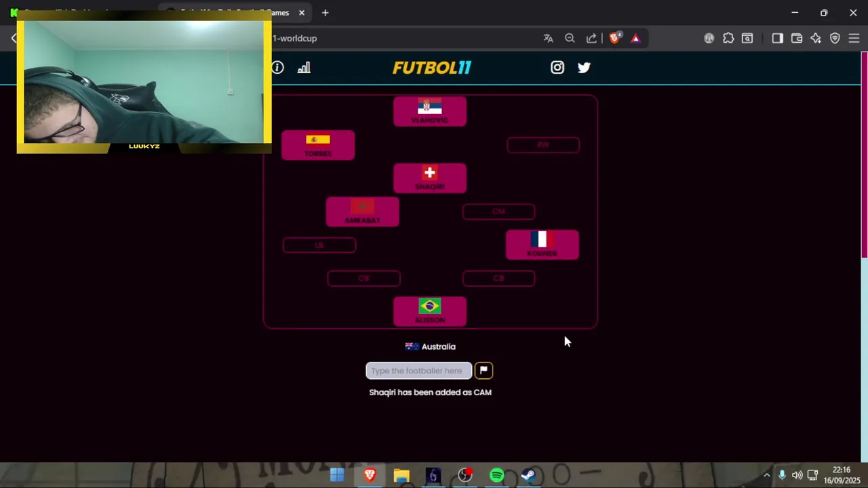Open File Explorer from the taskbar
868x488 pixels.
click(x=401, y=475)
